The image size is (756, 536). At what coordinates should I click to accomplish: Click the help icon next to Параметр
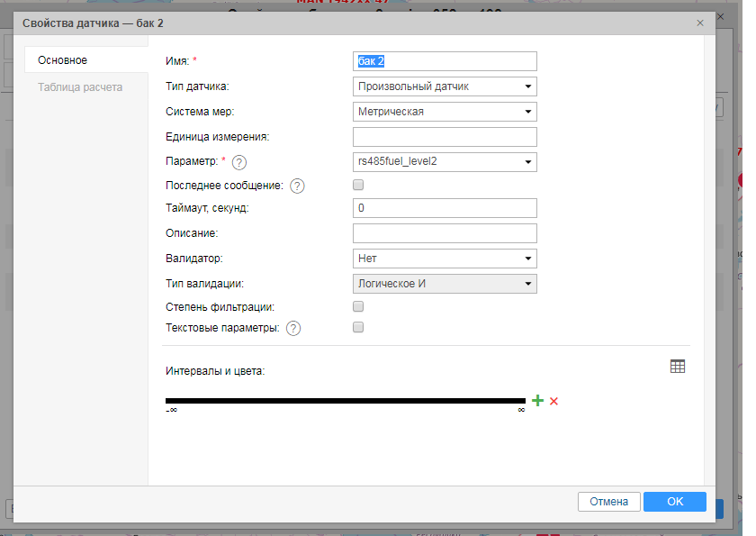pyautogui.click(x=239, y=162)
